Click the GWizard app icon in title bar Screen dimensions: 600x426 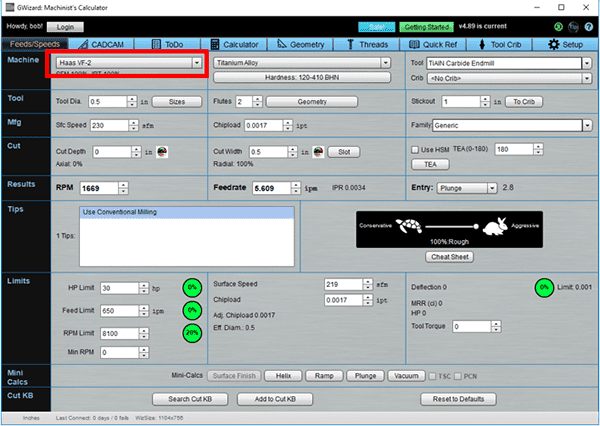click(x=10, y=7)
